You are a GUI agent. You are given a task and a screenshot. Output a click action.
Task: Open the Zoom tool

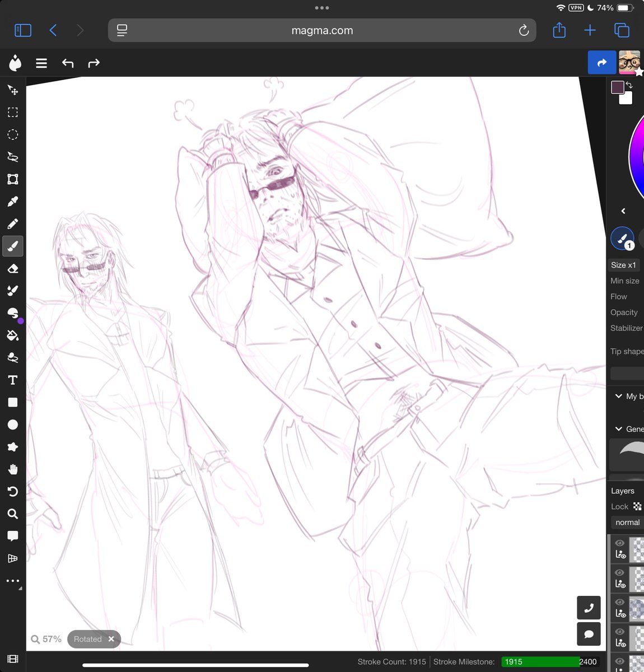tap(12, 514)
